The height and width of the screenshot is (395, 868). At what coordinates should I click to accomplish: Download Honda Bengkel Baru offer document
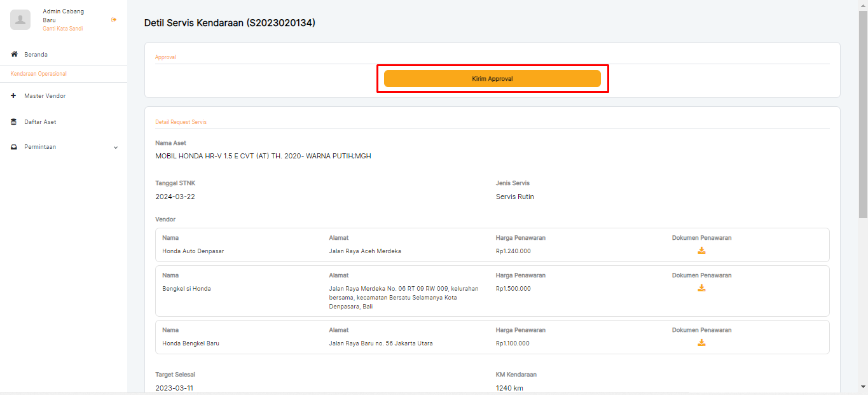(x=701, y=343)
